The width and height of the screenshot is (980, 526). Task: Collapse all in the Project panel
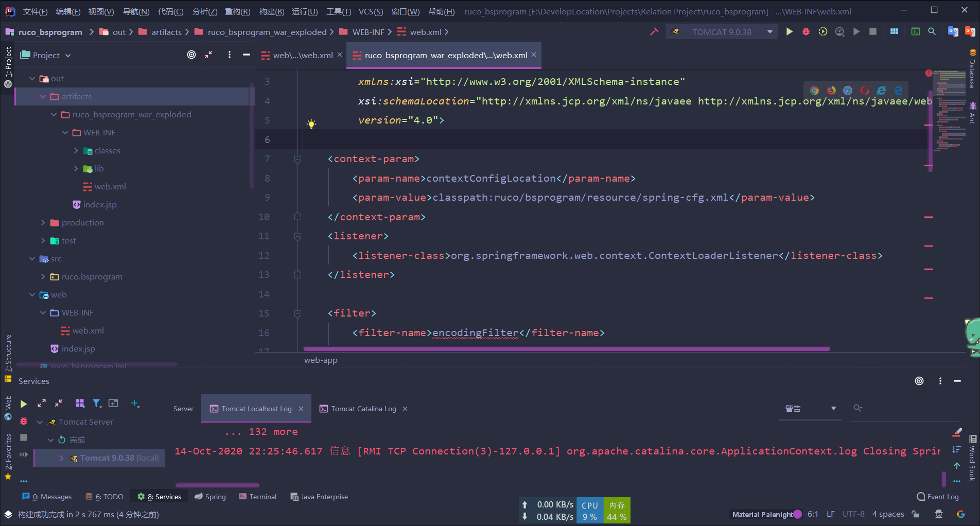click(x=208, y=55)
